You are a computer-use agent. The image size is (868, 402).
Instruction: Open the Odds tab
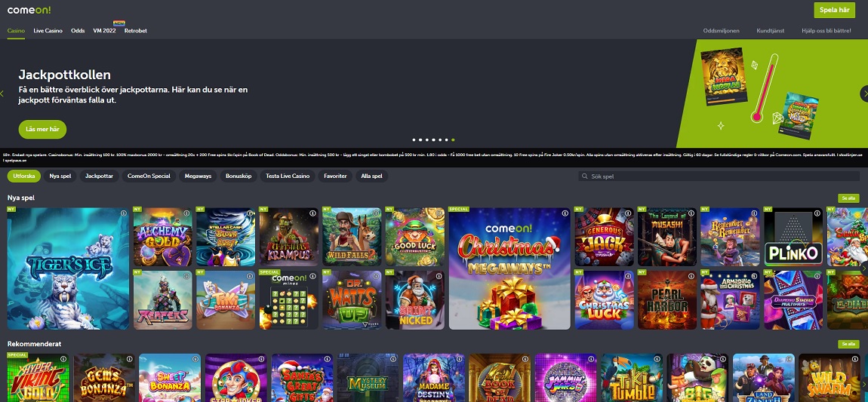click(78, 31)
